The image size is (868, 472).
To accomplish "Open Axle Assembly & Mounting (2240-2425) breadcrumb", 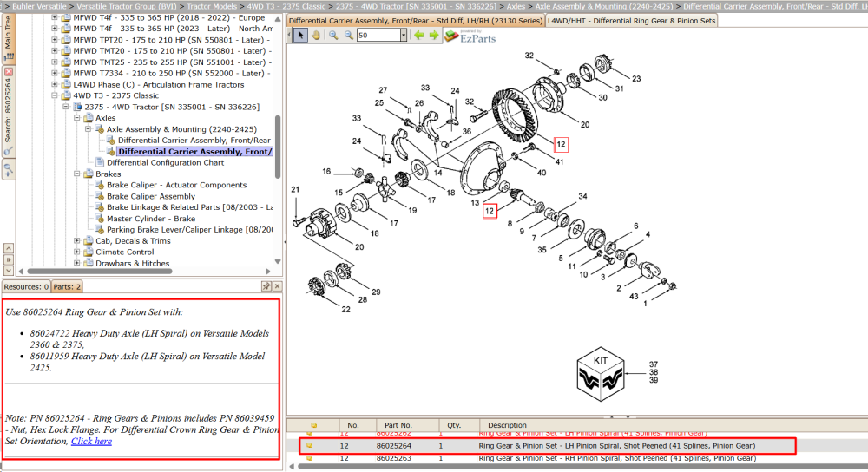I will pos(604,6).
